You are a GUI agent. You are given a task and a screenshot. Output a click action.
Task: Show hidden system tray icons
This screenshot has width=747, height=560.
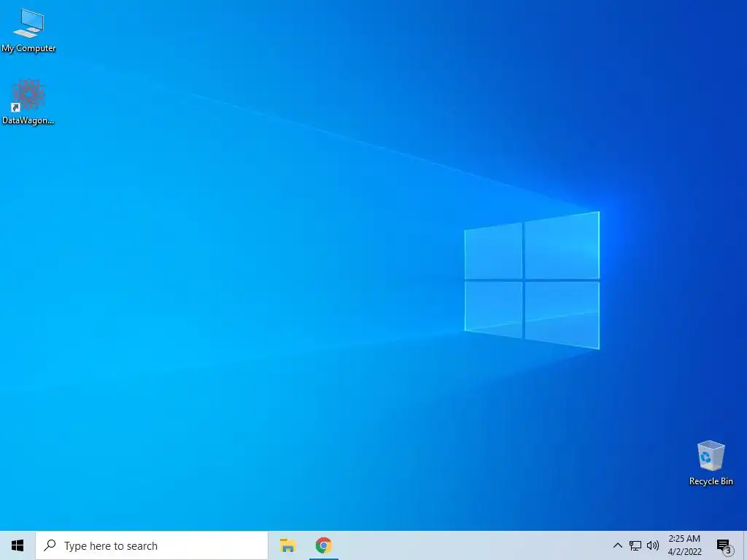[617, 545]
